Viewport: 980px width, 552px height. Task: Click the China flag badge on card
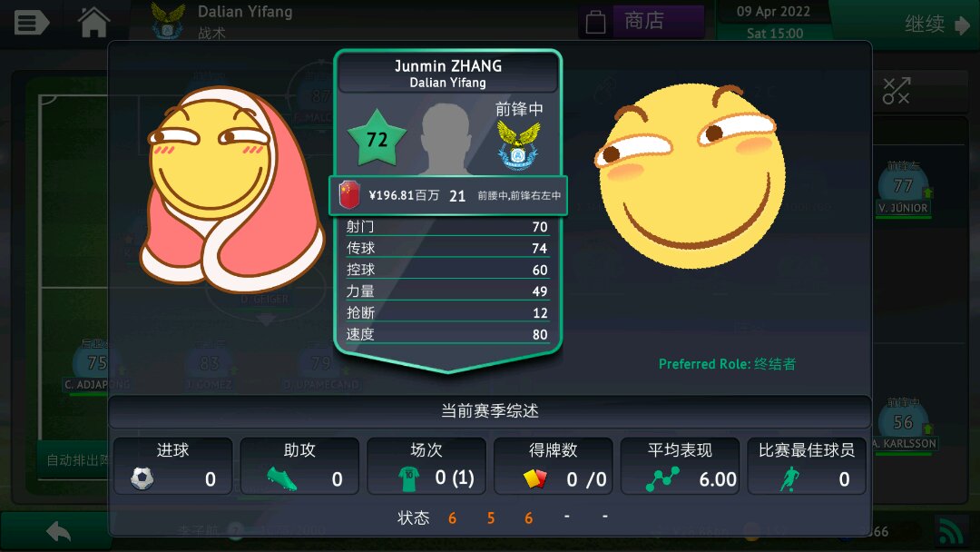[349, 195]
